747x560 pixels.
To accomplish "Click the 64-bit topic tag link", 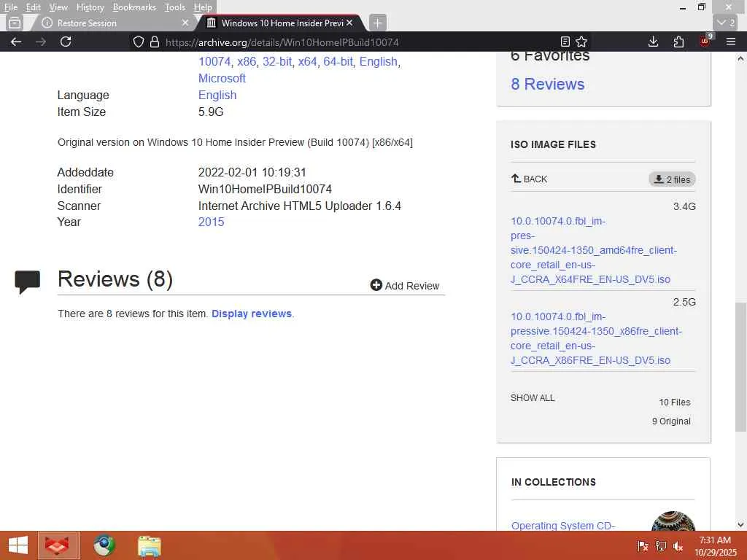I will pos(338,61).
